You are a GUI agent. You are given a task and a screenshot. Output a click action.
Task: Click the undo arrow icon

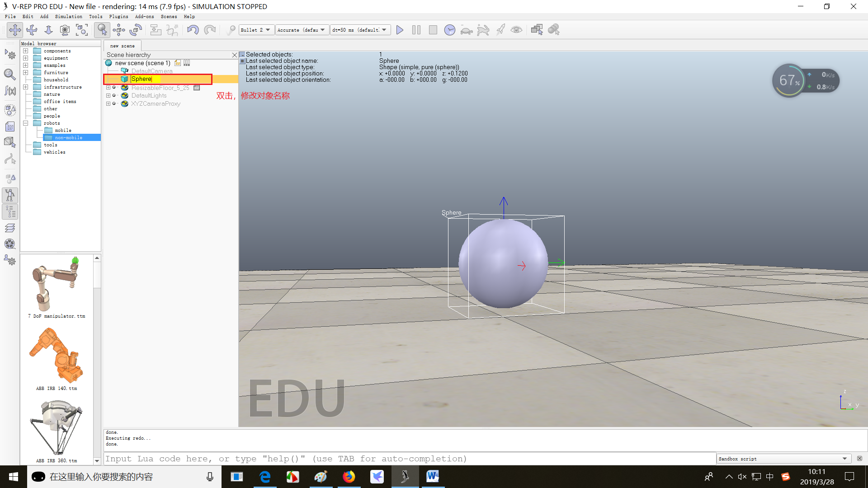tap(193, 30)
